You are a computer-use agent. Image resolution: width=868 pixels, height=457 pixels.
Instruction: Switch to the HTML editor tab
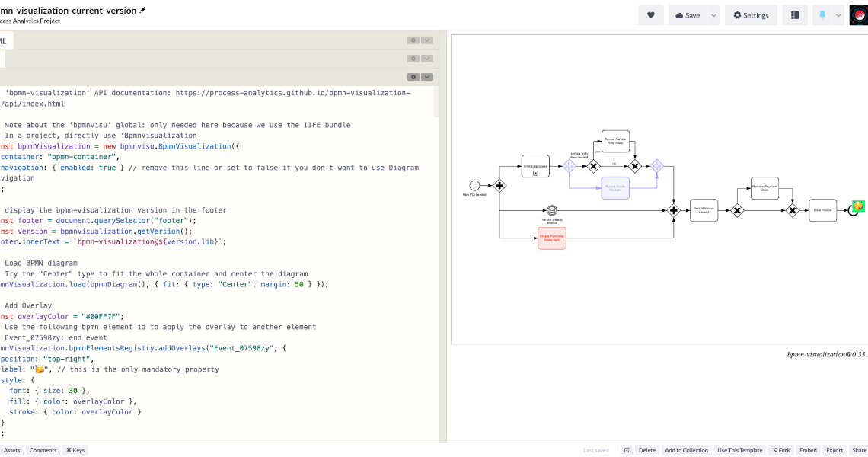tap(6, 39)
